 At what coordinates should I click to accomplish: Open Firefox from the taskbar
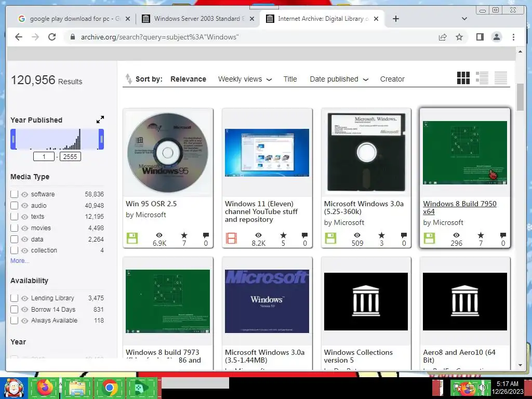point(45,388)
